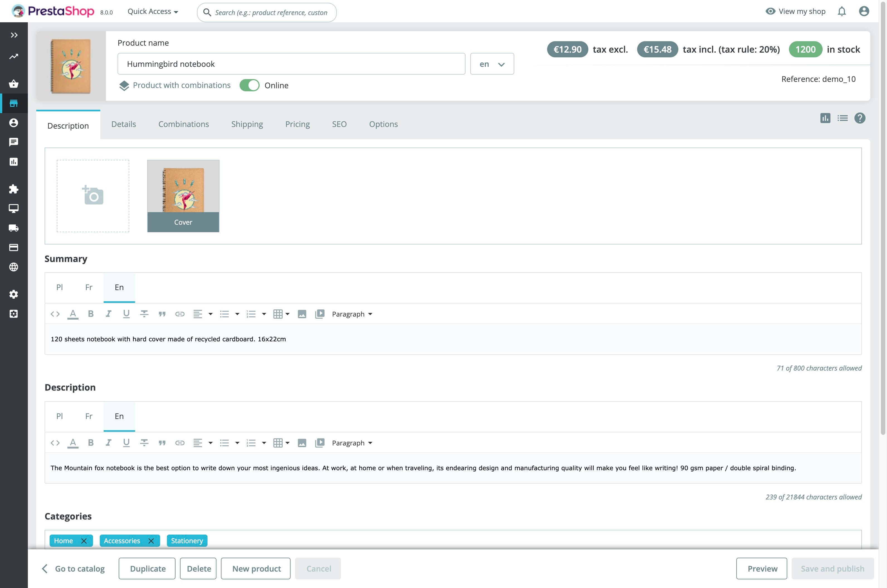
Task: Open Stats bar chart icon in sidebar
Action: (14, 162)
